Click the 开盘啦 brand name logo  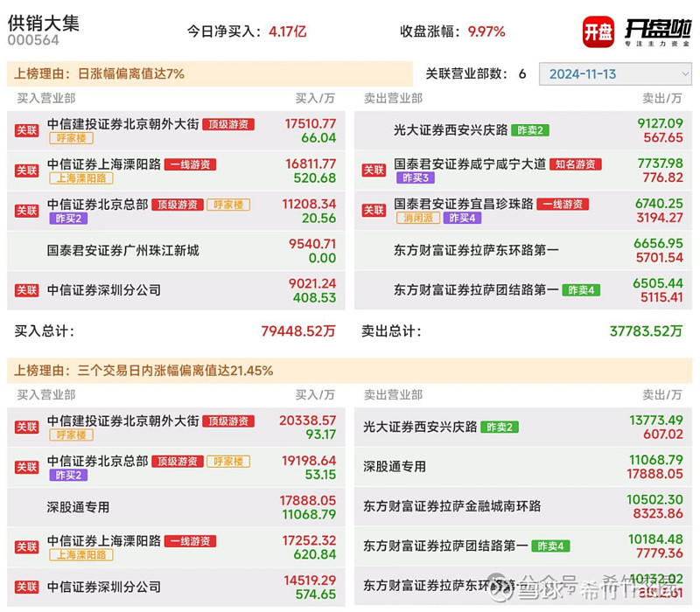tap(658, 32)
